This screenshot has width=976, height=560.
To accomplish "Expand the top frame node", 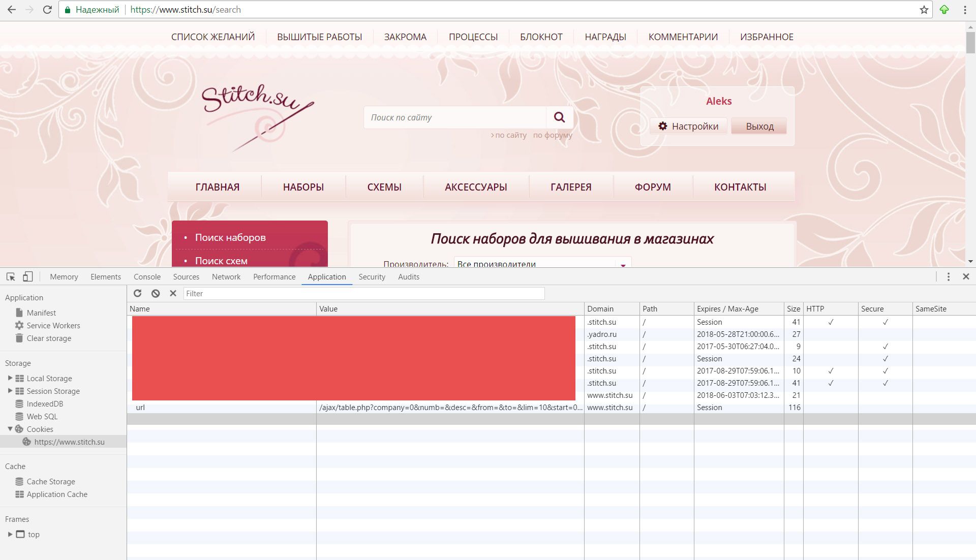I will pyautogui.click(x=10, y=534).
